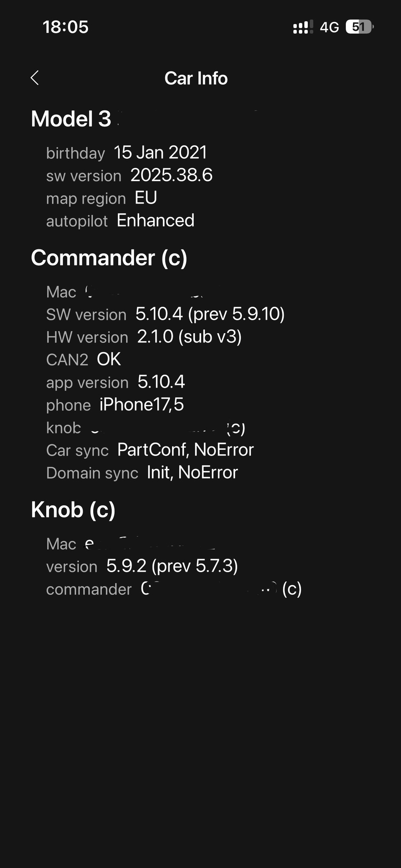
Task: Tap the CAN2 OK status row
Action: (x=84, y=360)
